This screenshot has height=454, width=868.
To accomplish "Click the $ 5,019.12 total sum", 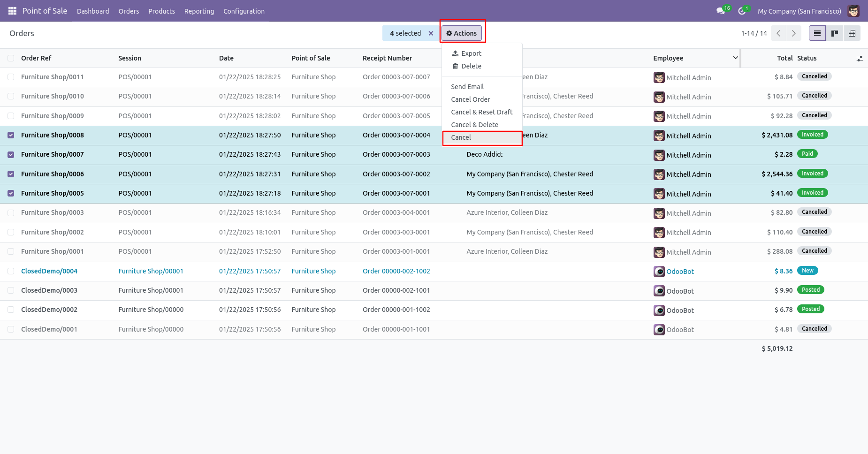I will [x=777, y=348].
